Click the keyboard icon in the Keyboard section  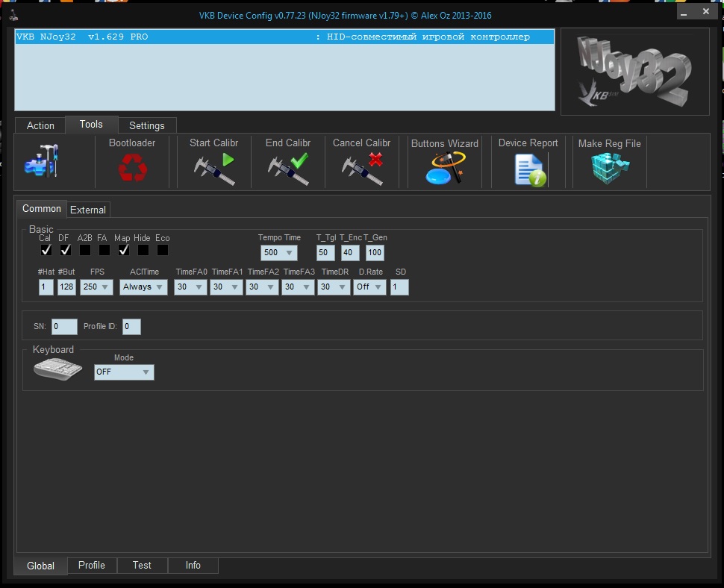57,369
